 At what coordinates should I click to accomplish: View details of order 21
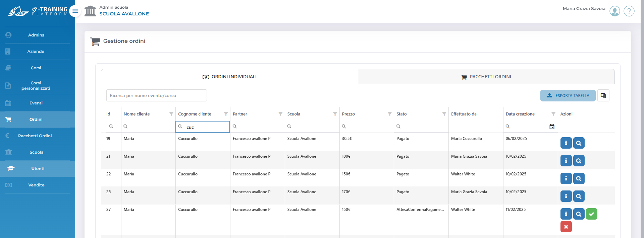click(x=579, y=161)
